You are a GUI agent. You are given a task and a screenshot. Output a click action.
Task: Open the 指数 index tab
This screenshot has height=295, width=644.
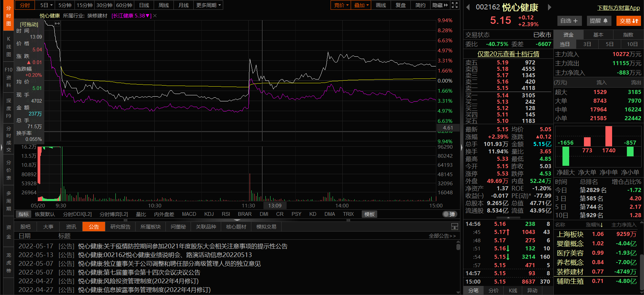coord(628,35)
